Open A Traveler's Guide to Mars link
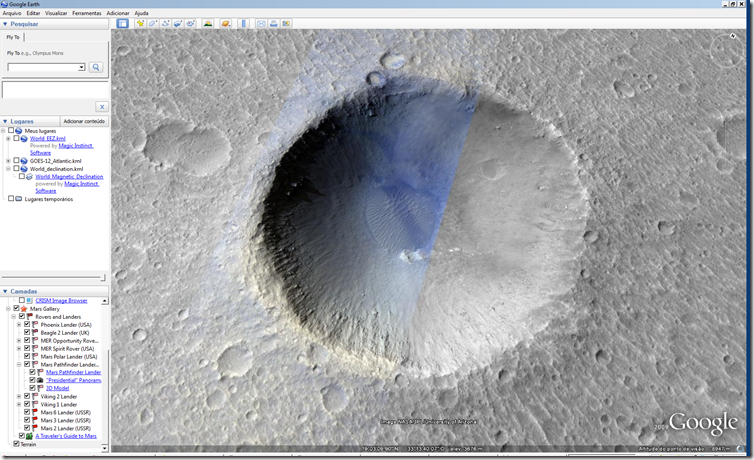Screen dimensions: 754x460 (x=66, y=436)
